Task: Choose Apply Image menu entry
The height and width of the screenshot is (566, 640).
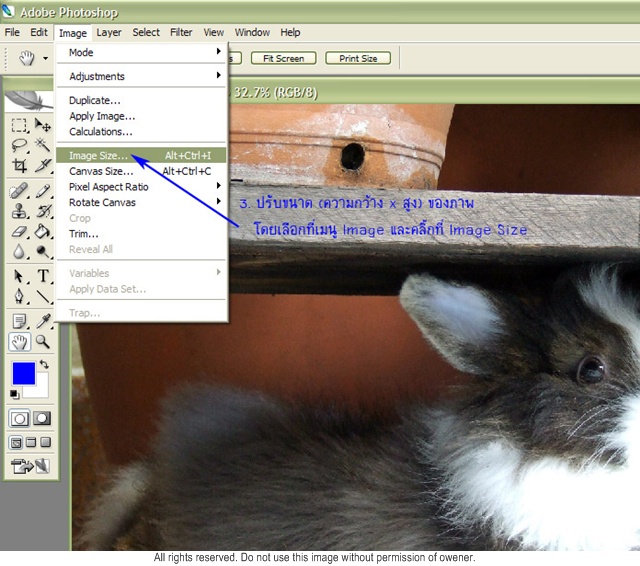Action: pyautogui.click(x=141, y=116)
